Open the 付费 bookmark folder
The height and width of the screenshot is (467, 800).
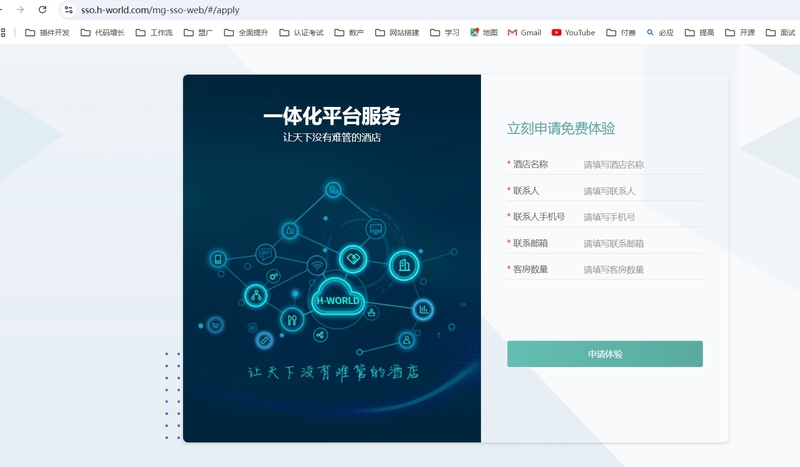coord(621,33)
